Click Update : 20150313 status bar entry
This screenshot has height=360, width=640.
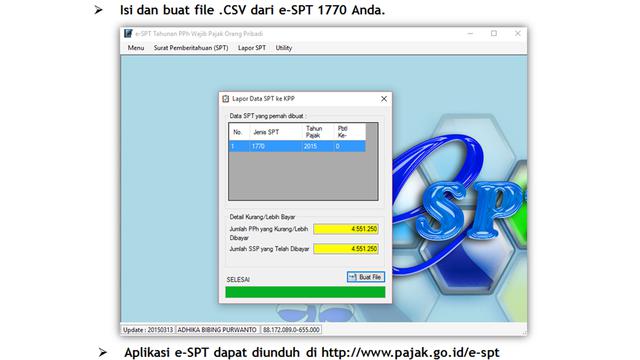[148, 329]
